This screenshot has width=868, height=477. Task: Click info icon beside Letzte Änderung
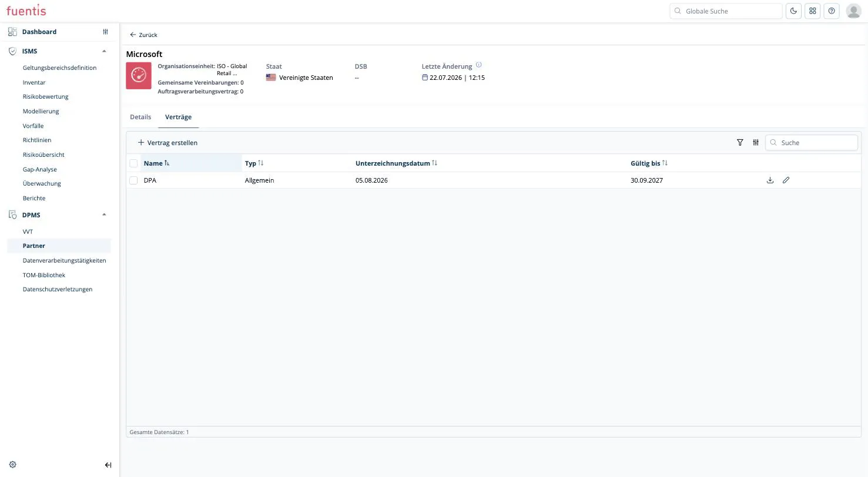(x=478, y=65)
